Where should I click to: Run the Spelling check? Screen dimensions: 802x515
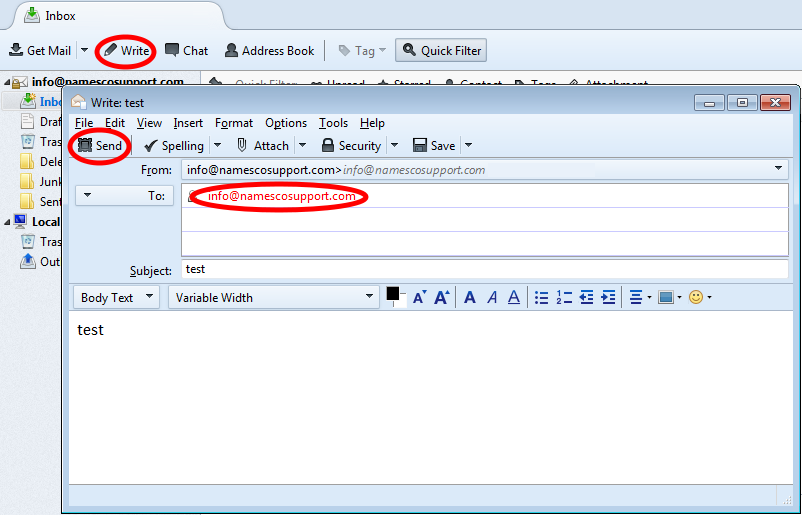(174, 146)
